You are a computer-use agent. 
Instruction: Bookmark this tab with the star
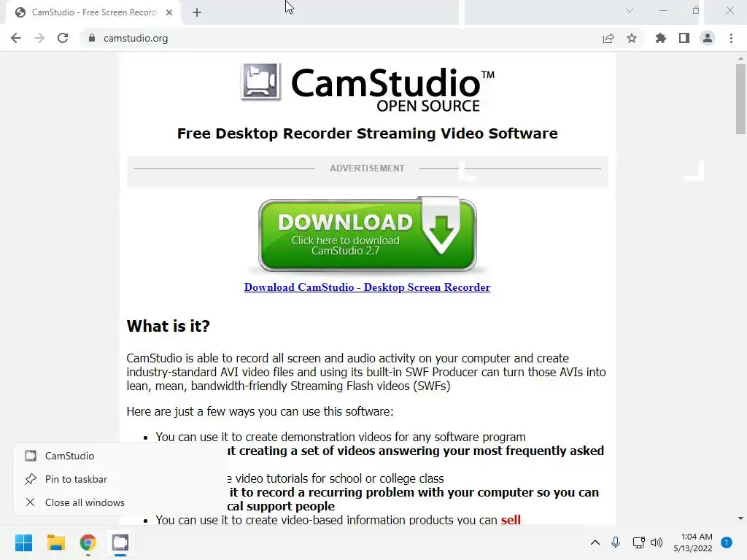632,38
